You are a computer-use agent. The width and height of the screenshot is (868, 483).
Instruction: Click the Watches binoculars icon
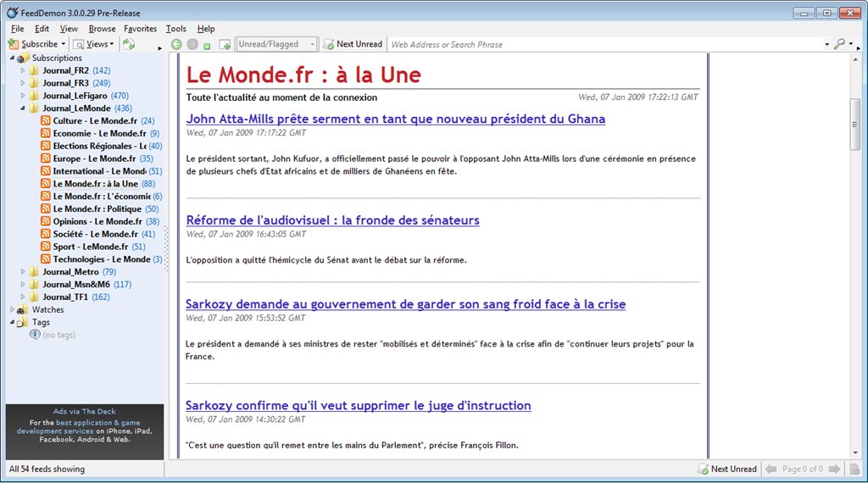[x=22, y=310]
